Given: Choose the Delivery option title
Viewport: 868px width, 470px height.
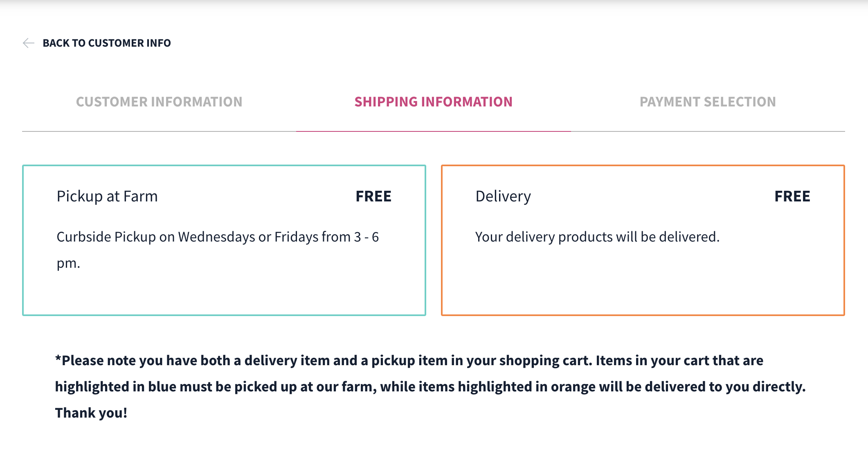Looking at the screenshot, I should pyautogui.click(x=503, y=197).
